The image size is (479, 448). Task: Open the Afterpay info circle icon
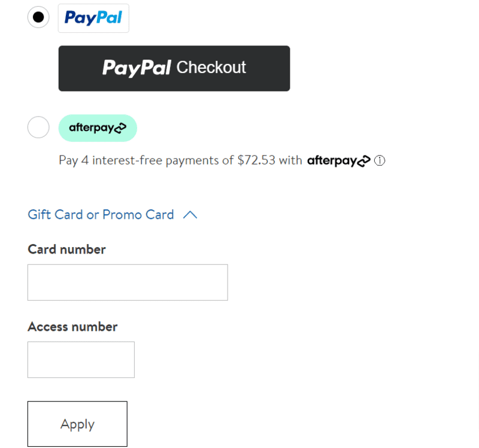(380, 160)
